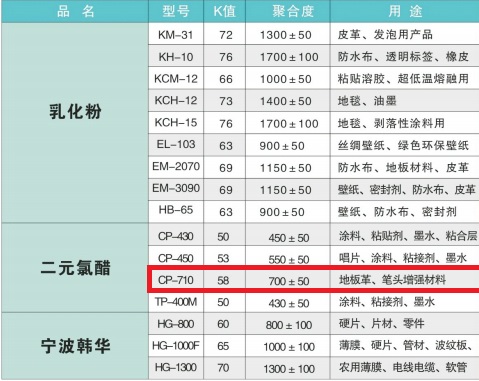The image size is (479, 381).
Task: Click K value 53 for CP-450
Action: (223, 258)
